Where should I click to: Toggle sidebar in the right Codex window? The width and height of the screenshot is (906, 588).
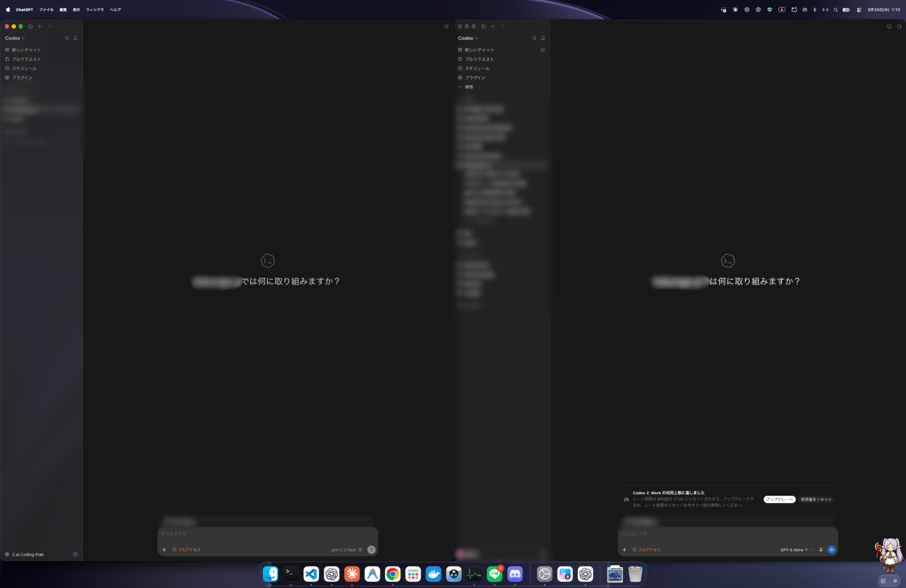click(484, 26)
